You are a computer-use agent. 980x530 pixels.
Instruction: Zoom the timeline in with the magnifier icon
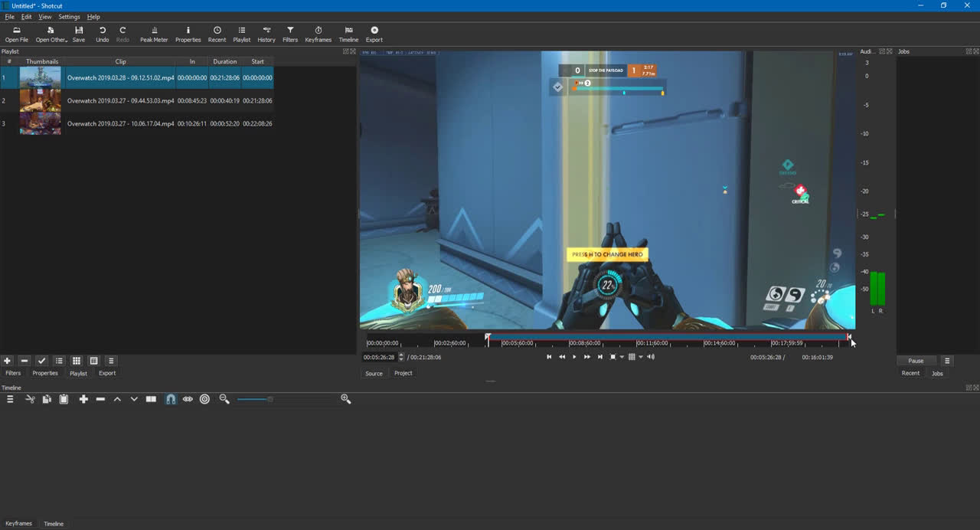(x=346, y=398)
